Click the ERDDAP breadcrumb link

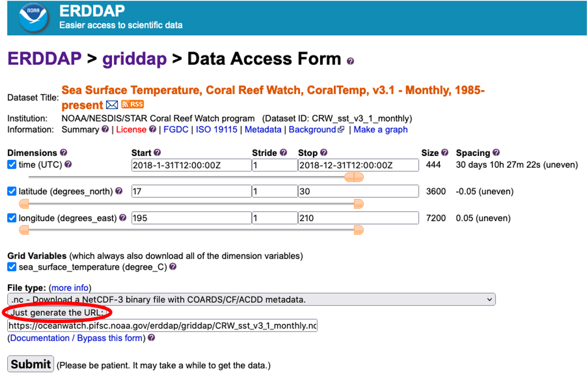coord(44,59)
